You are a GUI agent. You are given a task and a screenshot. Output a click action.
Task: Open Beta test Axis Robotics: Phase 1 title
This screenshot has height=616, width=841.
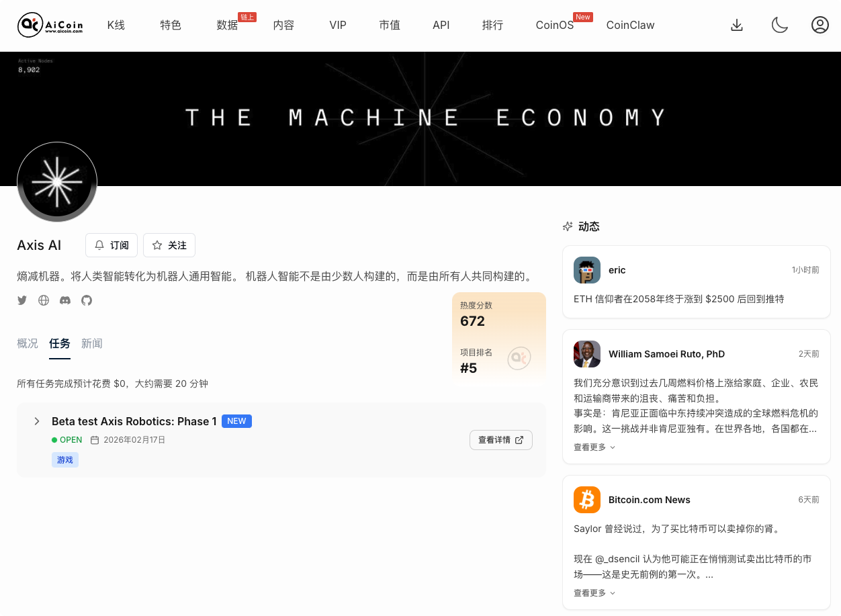click(134, 421)
